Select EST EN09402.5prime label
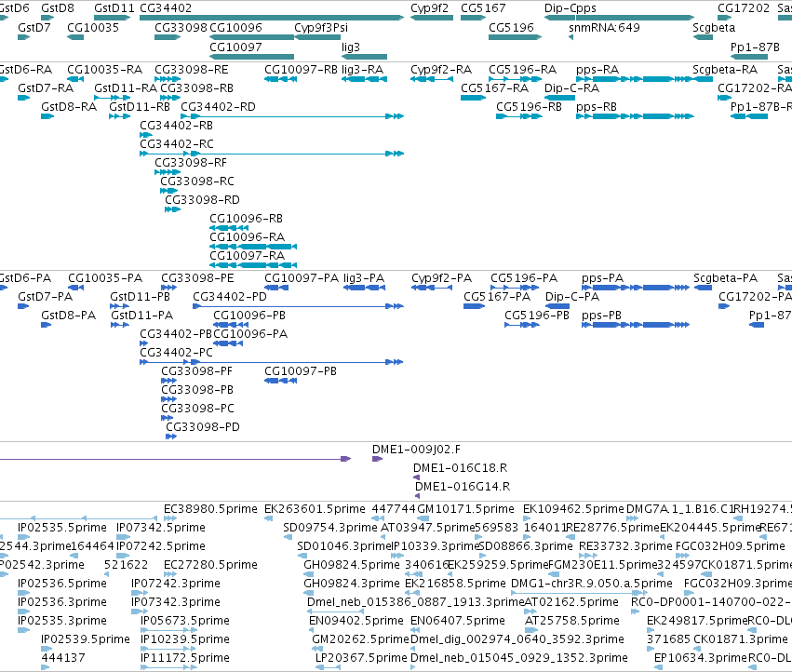Screen dimensions: 792x672 (356, 621)
